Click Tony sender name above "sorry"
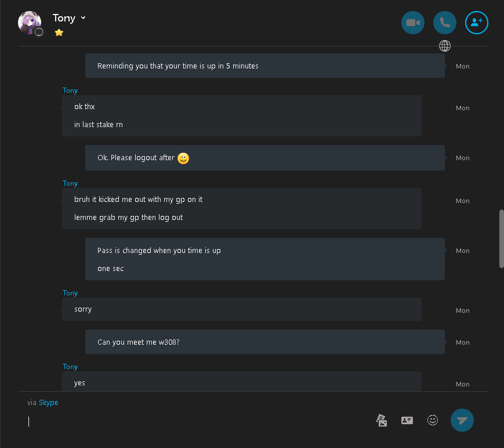504x448 pixels. tap(70, 293)
